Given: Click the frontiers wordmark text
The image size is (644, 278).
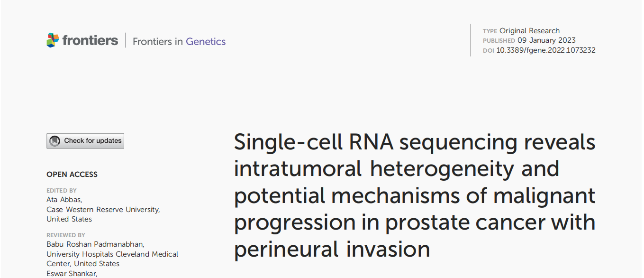Looking at the screenshot, I should tap(90, 40).
